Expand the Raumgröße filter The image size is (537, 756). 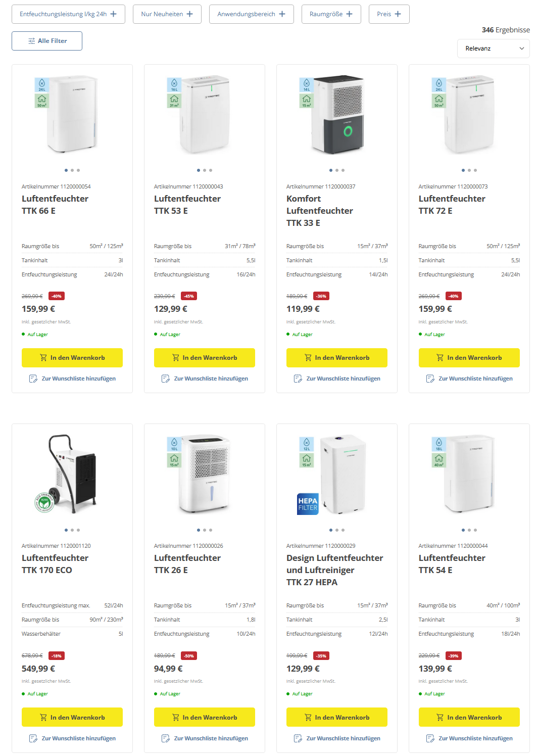[x=331, y=14]
